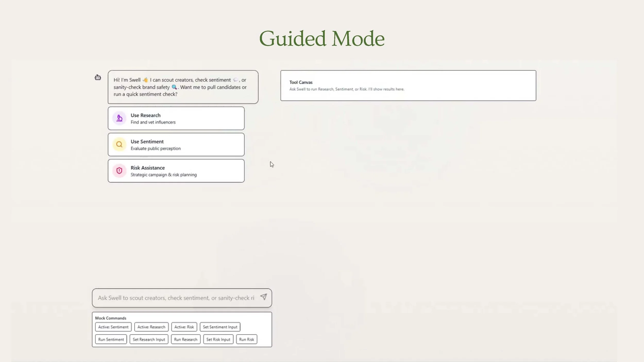Open the Use Sentiment card
Screen dimensions: 644x362
click(x=176, y=144)
